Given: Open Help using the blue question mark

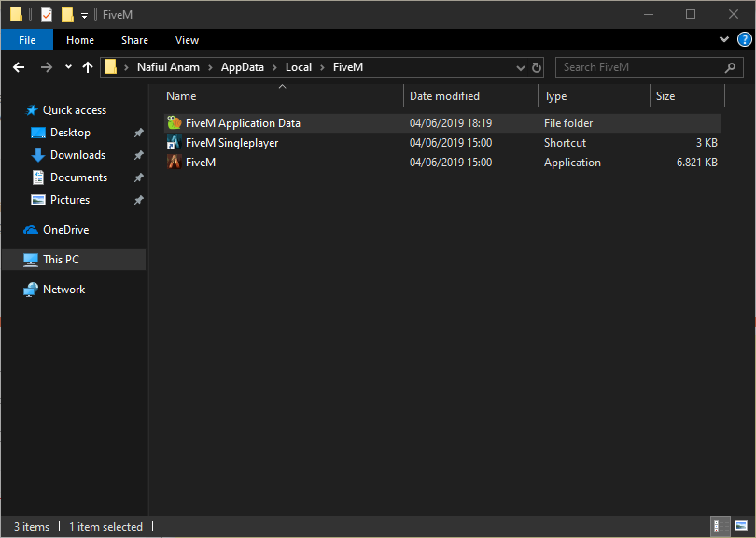Looking at the screenshot, I should 744,40.
